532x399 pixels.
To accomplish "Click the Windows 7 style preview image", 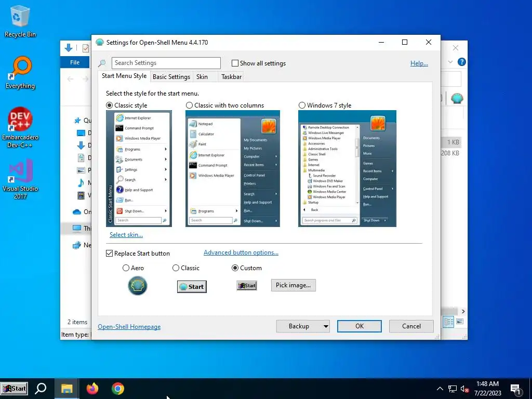I will [x=347, y=169].
